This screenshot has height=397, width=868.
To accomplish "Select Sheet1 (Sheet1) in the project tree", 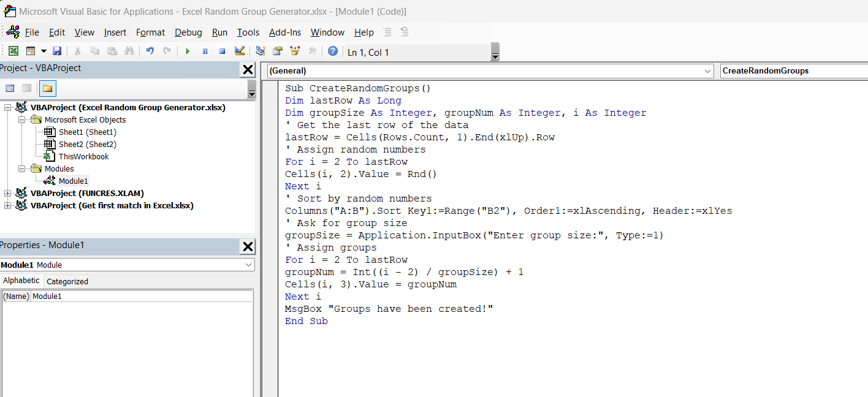I will click(x=87, y=132).
